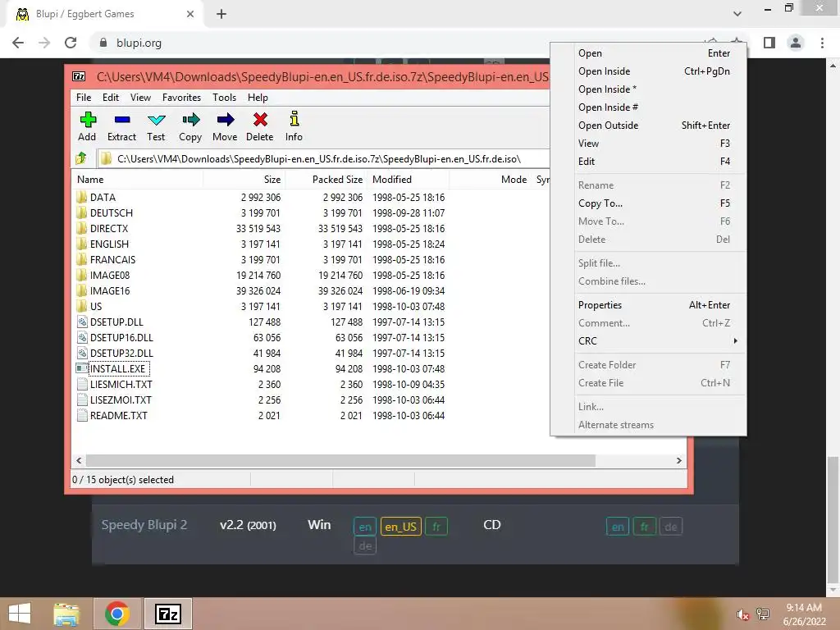Click the de badge under the en badge
840x630 pixels.
click(365, 546)
